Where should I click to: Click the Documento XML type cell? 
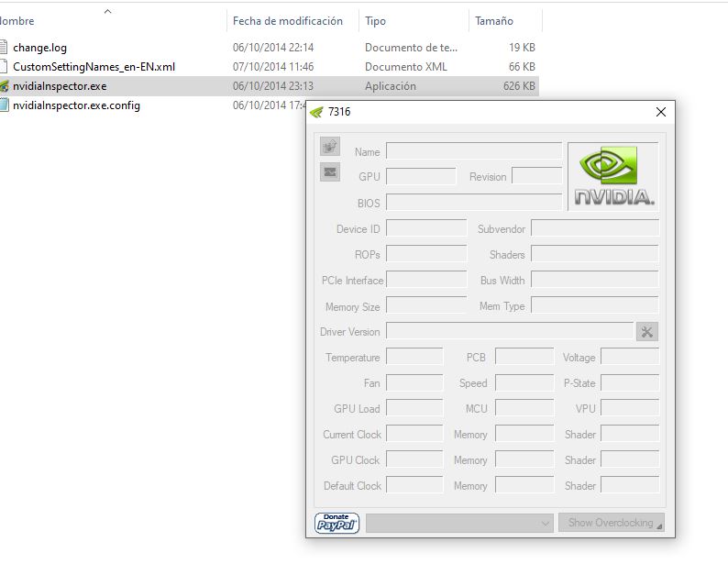point(406,67)
